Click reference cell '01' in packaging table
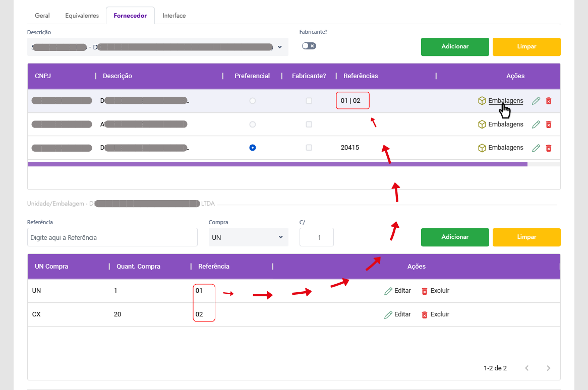Viewport: 588px width, 390px height. point(199,291)
